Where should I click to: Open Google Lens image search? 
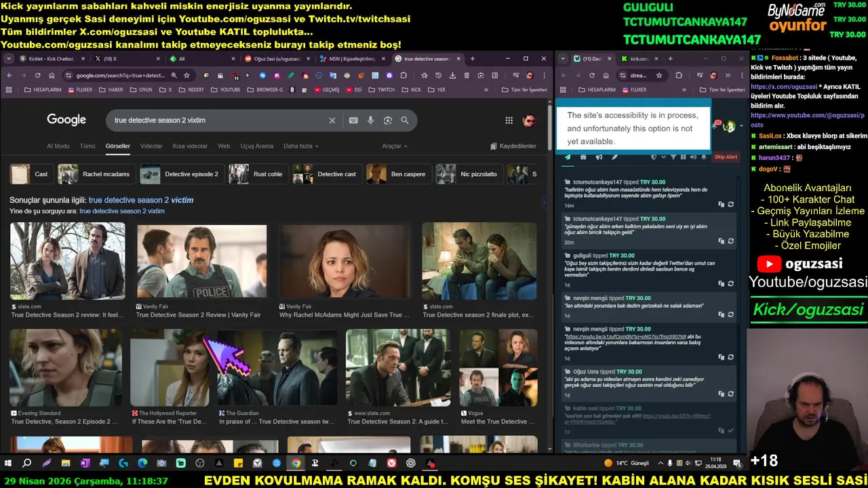388,120
